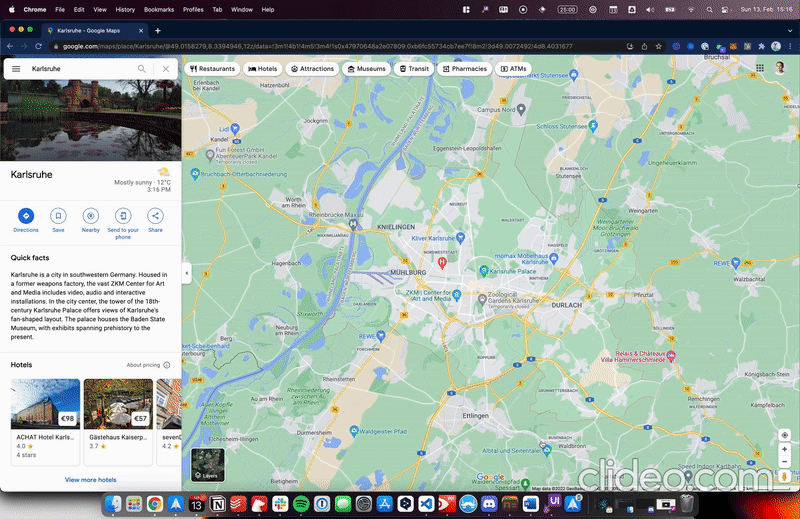
Task: Zoom out on the map
Action: click(x=784, y=462)
